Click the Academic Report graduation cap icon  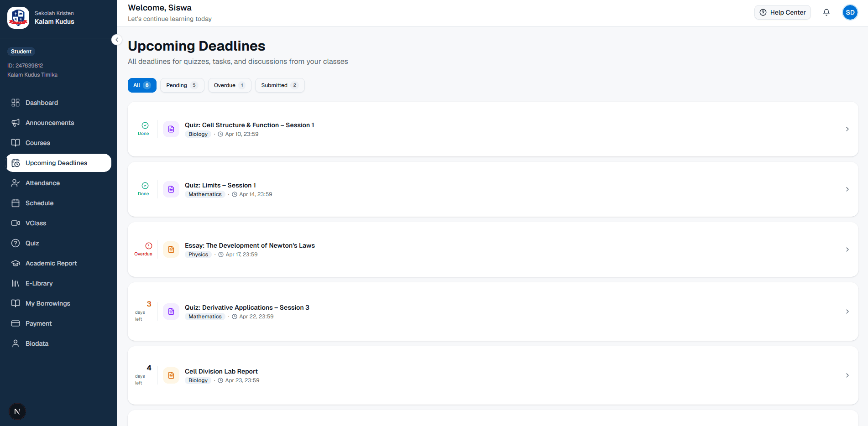[16, 263]
